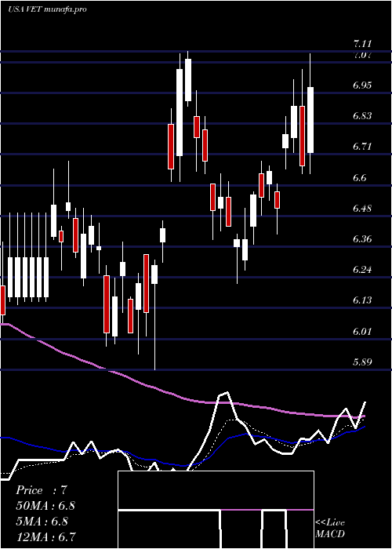Viewport: 392px width, 549px height.
Task: Select the 6.71 price axis label
Action: point(362,147)
